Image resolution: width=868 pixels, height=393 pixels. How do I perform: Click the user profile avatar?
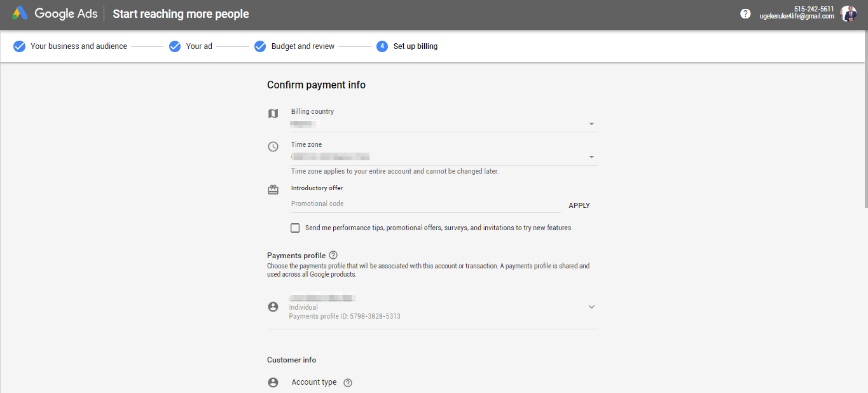click(848, 13)
